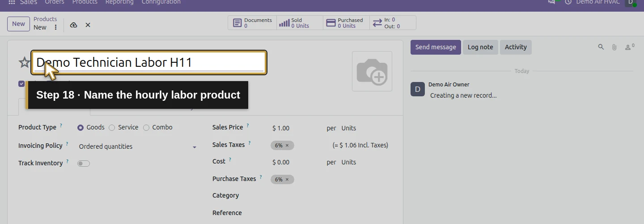Open the Products menu
Image resolution: width=644 pixels, height=224 pixels.
[85, 2]
